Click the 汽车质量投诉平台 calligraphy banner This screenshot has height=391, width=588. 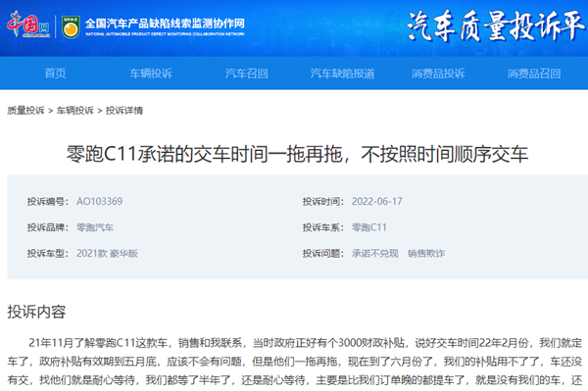pos(497,25)
